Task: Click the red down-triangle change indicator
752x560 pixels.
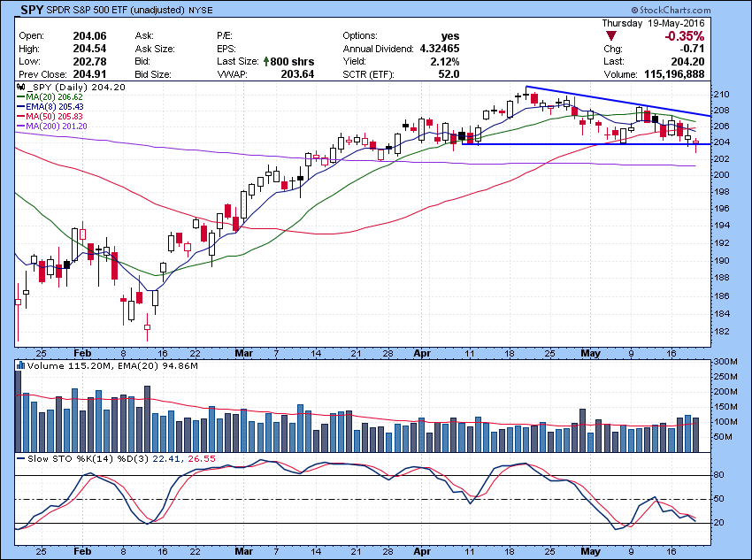Action: 611,36
